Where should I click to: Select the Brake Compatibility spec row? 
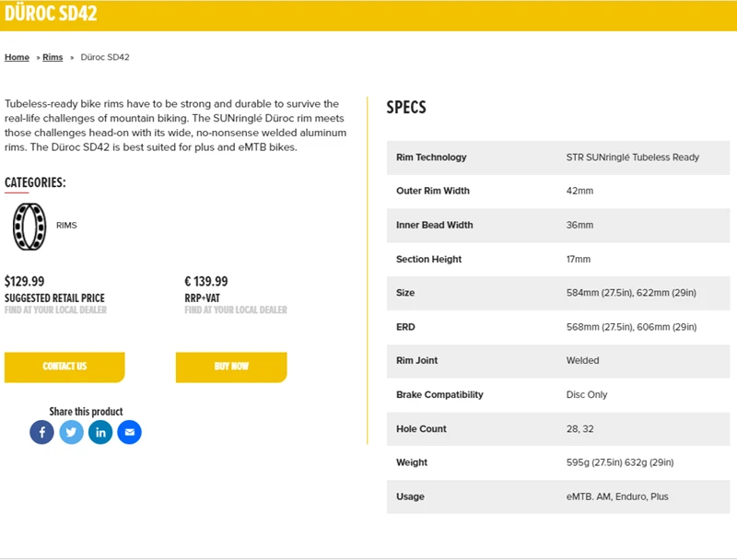coord(557,395)
